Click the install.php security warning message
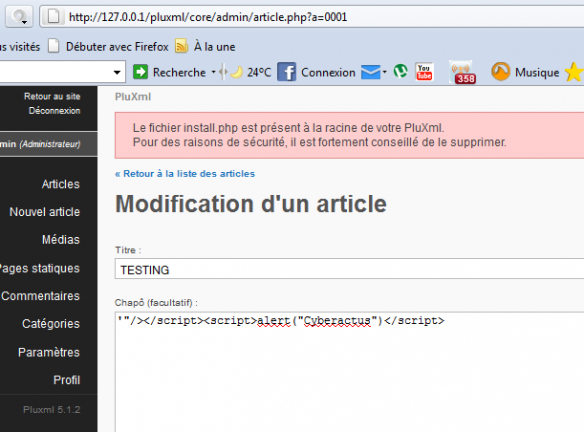The image size is (584, 432). click(349, 135)
